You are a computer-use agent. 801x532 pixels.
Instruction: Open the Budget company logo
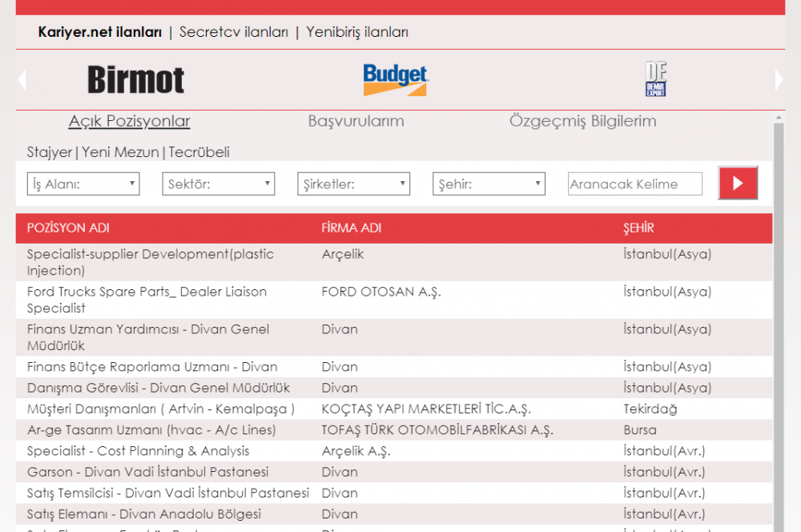pyautogui.click(x=394, y=79)
